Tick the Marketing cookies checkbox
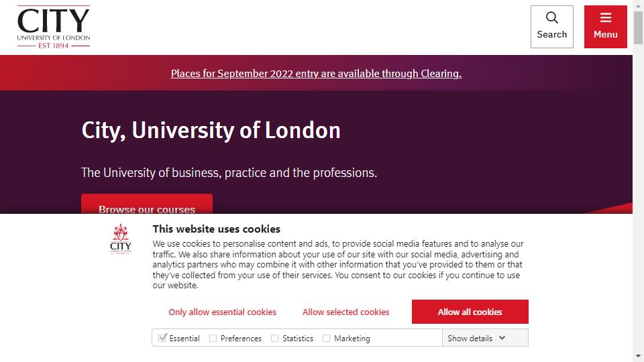 click(326, 338)
